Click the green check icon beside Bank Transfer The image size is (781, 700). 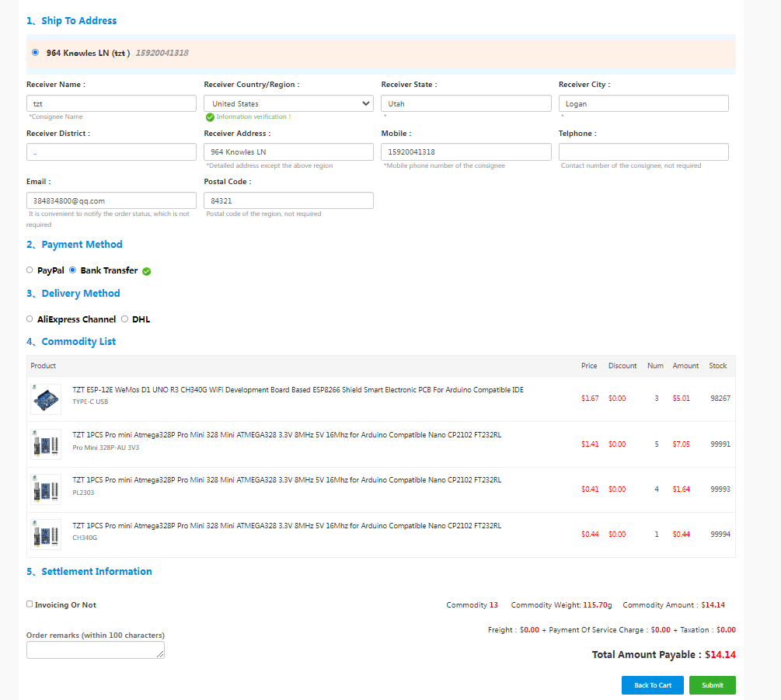coord(146,271)
